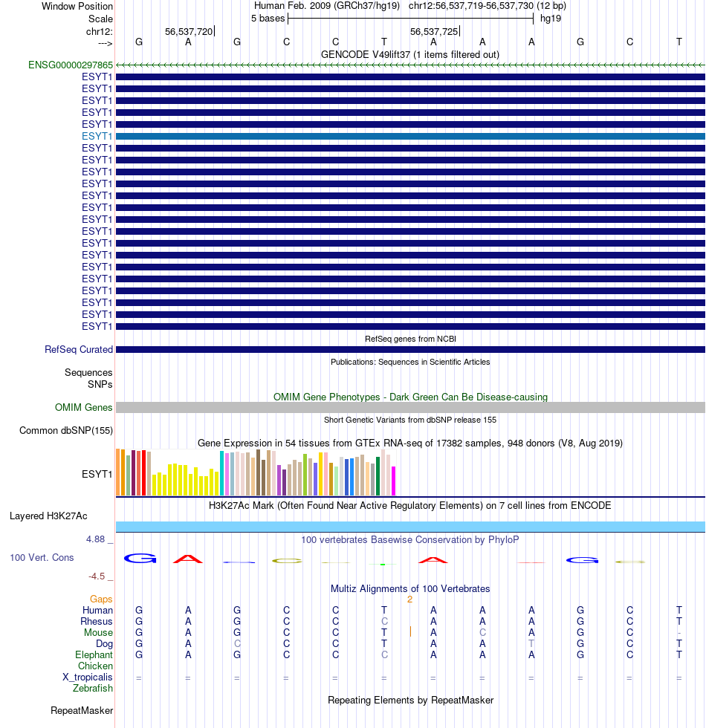Click the Mouse alignment row label
Viewport: 706px width, 728px height.
(98, 632)
